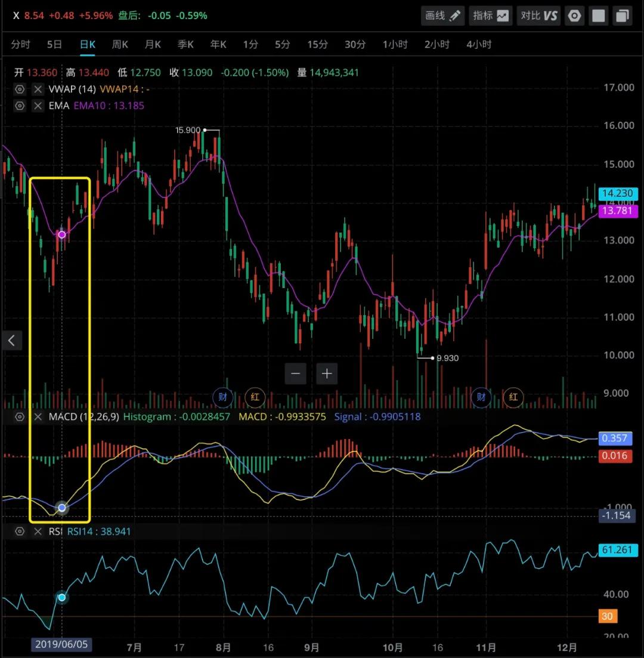
Task: Open settings icon for VWAP (14) indicator
Action: coord(20,89)
